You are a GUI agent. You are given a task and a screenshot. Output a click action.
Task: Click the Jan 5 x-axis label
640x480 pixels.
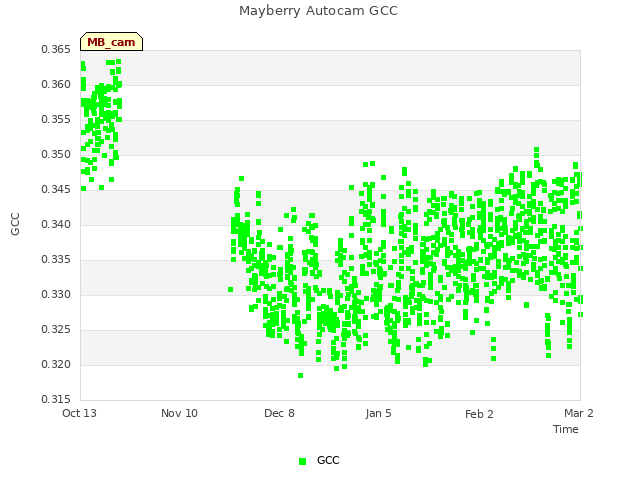(379, 413)
